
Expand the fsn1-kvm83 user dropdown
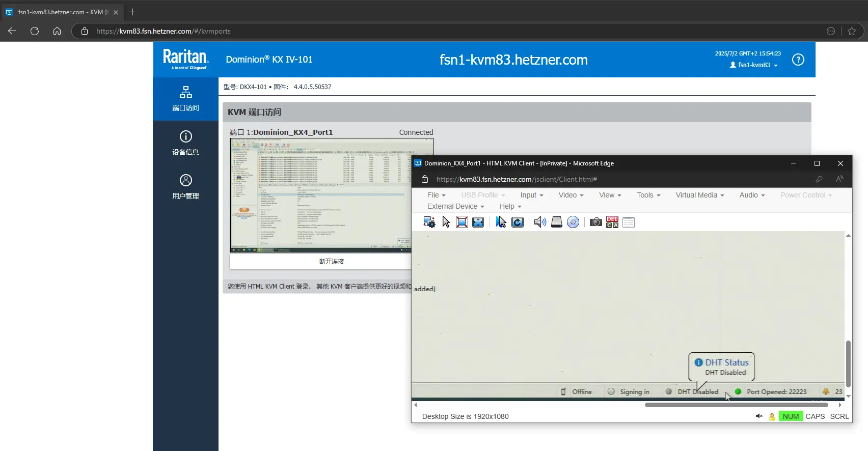point(754,65)
